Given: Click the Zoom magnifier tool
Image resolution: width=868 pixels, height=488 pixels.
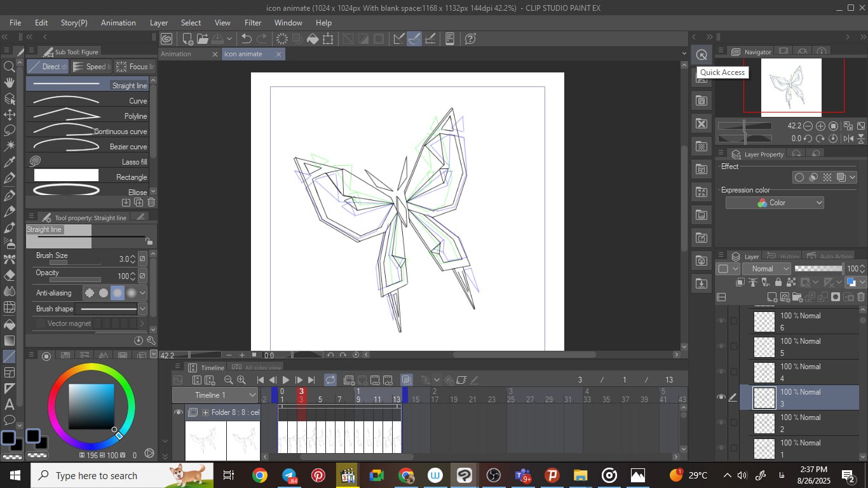Looking at the screenshot, I should point(10,67).
